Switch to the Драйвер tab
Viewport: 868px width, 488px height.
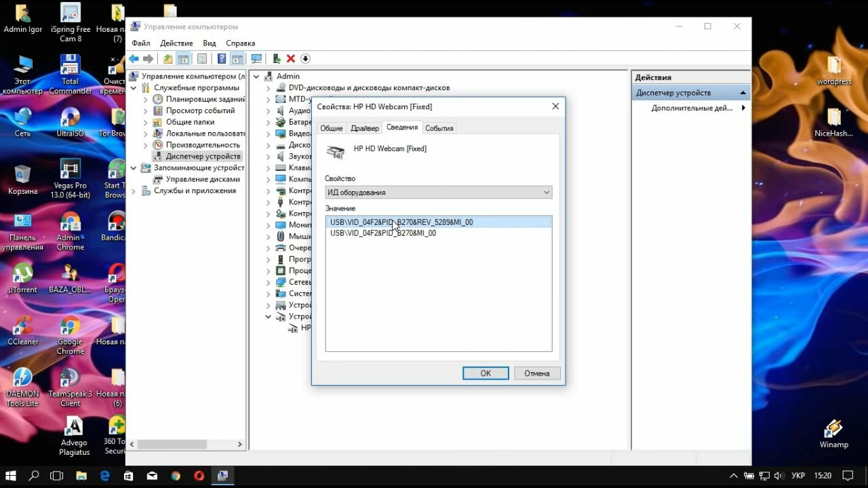coord(365,128)
